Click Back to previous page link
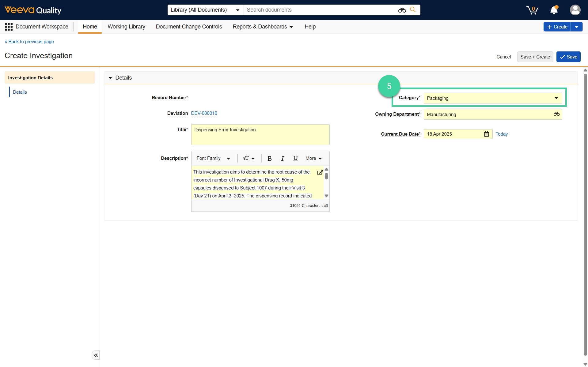This screenshot has width=588, height=367. coord(29,42)
